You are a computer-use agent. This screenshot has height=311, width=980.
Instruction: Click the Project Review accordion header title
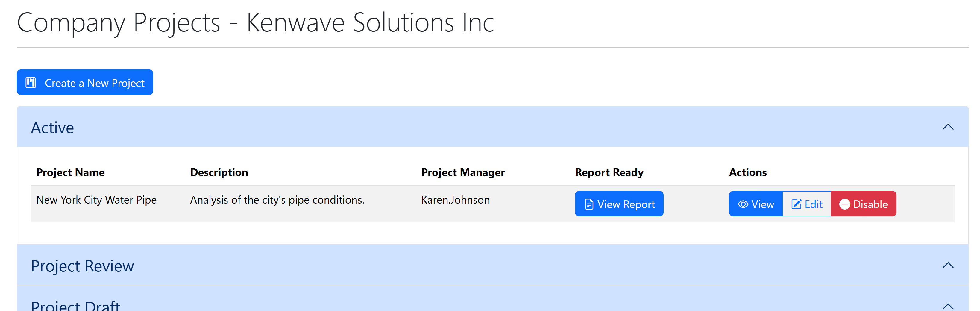82,266
